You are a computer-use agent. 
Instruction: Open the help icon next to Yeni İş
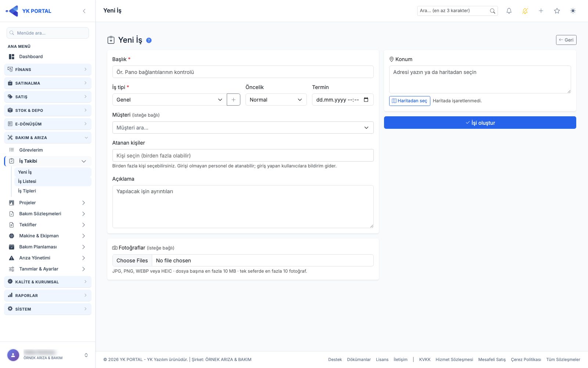click(149, 40)
